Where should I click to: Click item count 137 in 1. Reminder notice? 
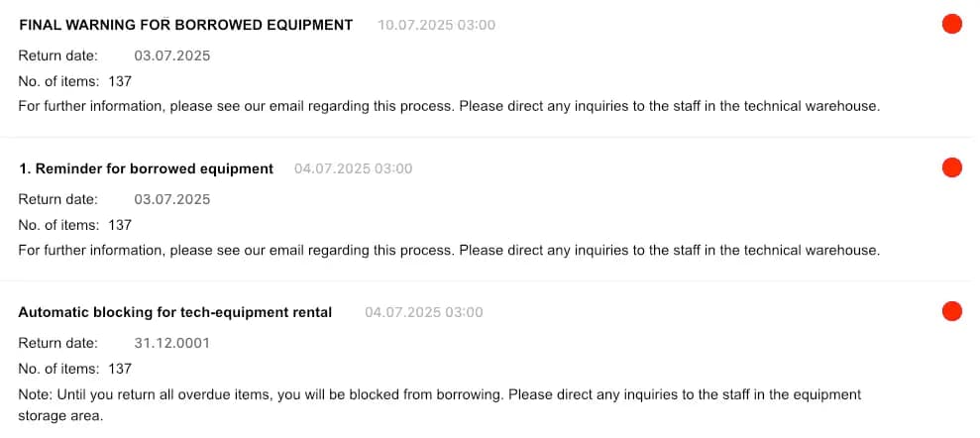[120, 225]
